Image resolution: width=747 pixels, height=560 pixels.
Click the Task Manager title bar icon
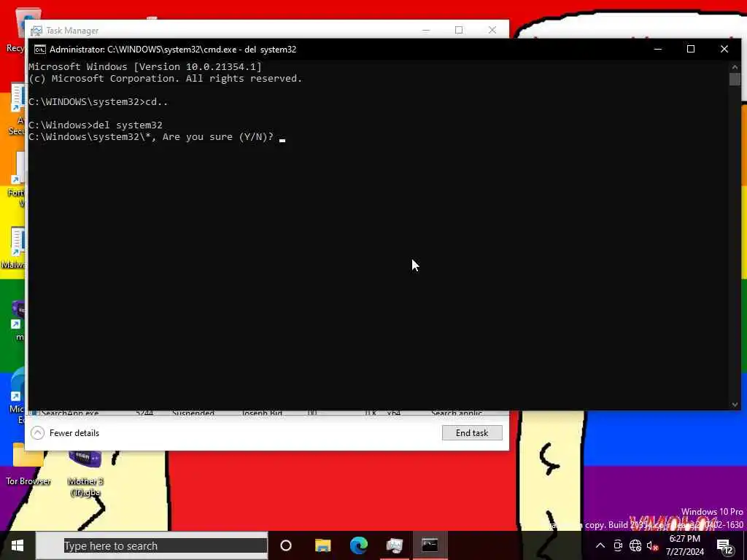click(x=36, y=31)
